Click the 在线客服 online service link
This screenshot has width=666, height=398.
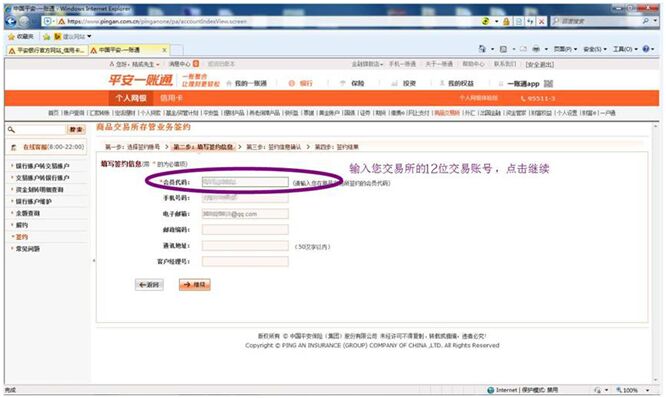(x=35, y=147)
